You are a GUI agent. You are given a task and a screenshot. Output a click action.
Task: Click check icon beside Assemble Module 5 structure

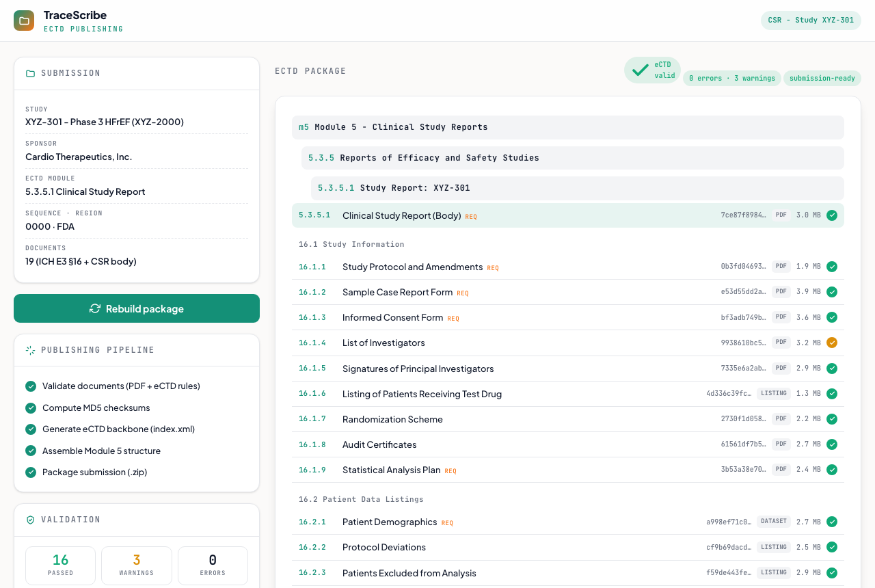(x=31, y=451)
